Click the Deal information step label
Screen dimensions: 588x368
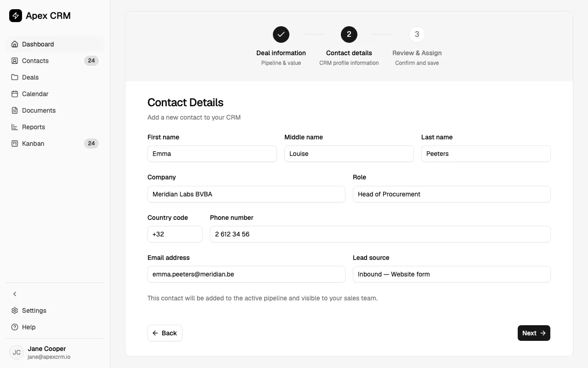[x=281, y=53]
